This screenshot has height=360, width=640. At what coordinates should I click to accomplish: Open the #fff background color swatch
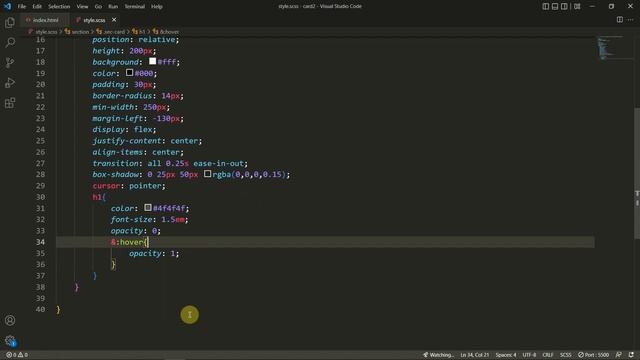(153, 61)
